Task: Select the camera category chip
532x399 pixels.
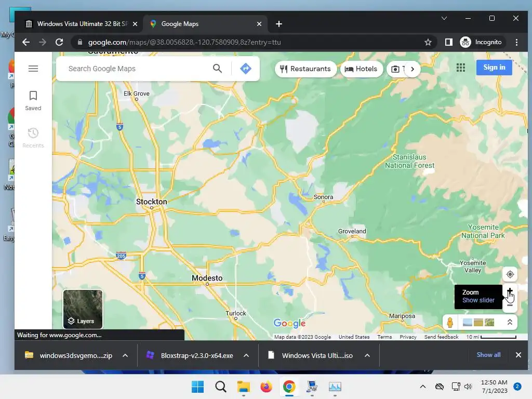Action: coord(395,69)
